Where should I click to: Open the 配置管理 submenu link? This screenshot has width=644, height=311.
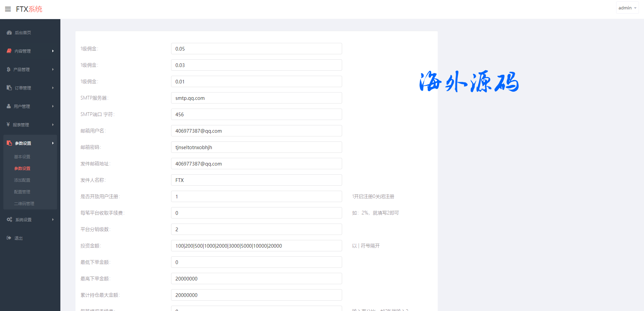click(x=22, y=192)
